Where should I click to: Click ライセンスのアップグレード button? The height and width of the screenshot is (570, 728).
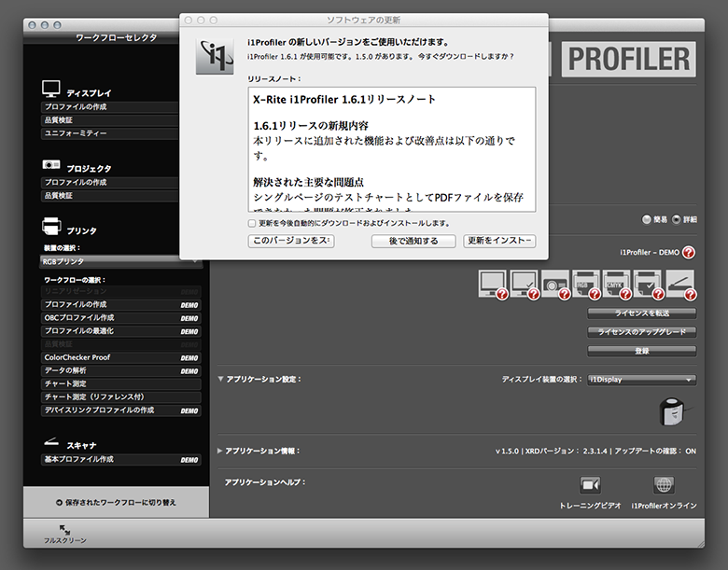tap(641, 331)
